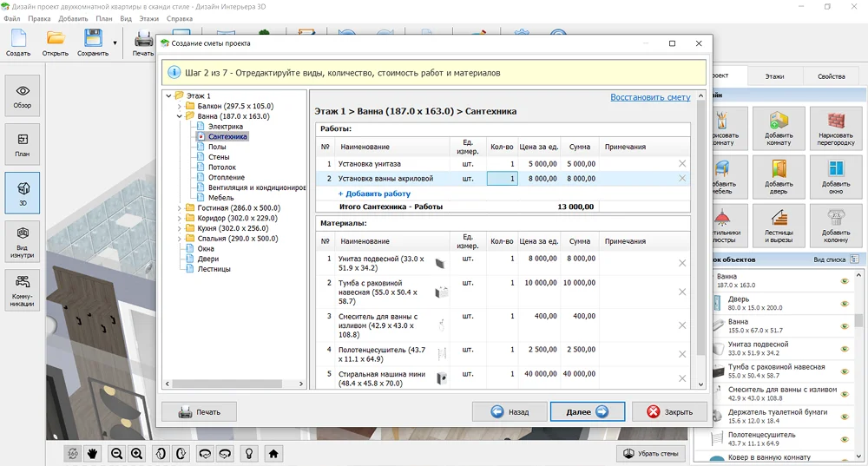The width and height of the screenshot is (868, 466).
Task: Switch to the 'Свойства' tab
Action: 831,76
